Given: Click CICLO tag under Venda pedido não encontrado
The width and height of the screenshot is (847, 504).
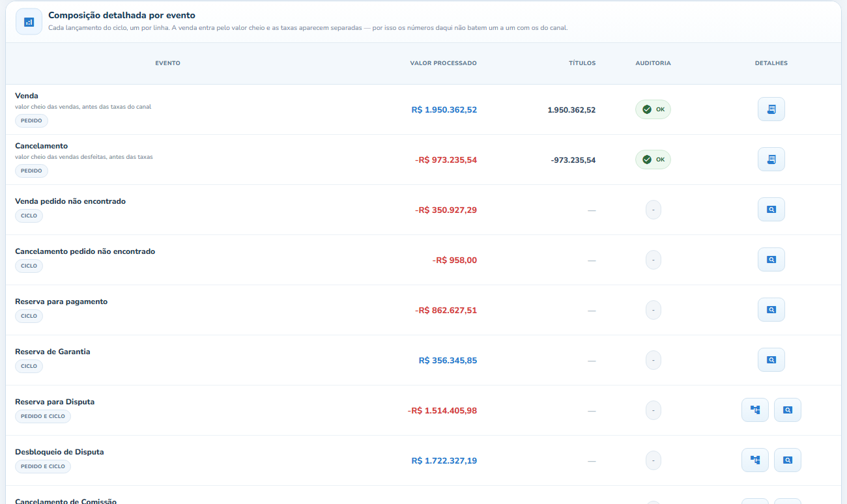Looking at the screenshot, I should (29, 216).
